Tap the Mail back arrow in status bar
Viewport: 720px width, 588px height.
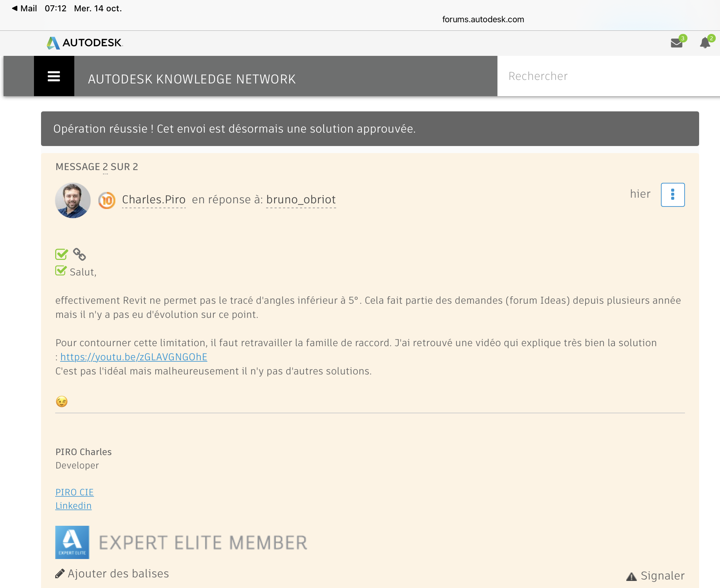[15, 8]
